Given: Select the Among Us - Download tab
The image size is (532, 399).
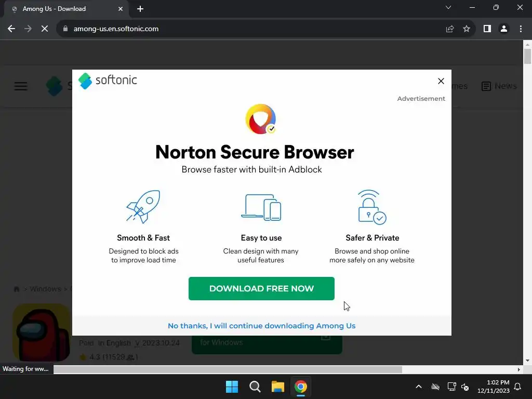Looking at the screenshot, I should 66,9.
